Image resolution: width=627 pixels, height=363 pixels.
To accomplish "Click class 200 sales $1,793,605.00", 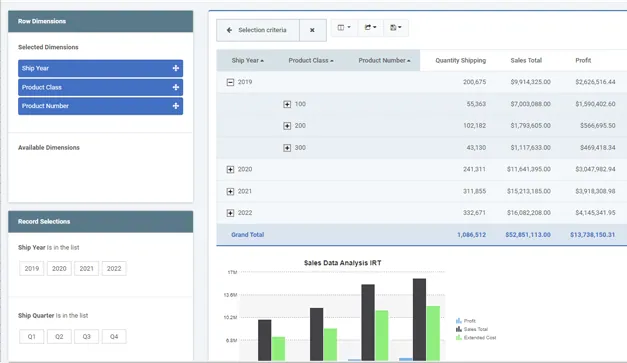I will [x=530, y=126].
